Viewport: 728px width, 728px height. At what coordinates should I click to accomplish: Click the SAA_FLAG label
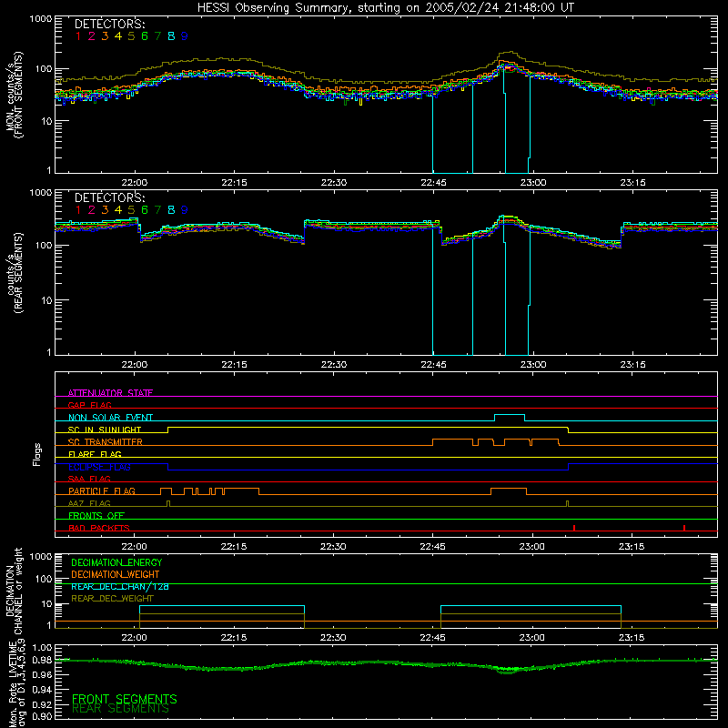[x=89, y=480]
